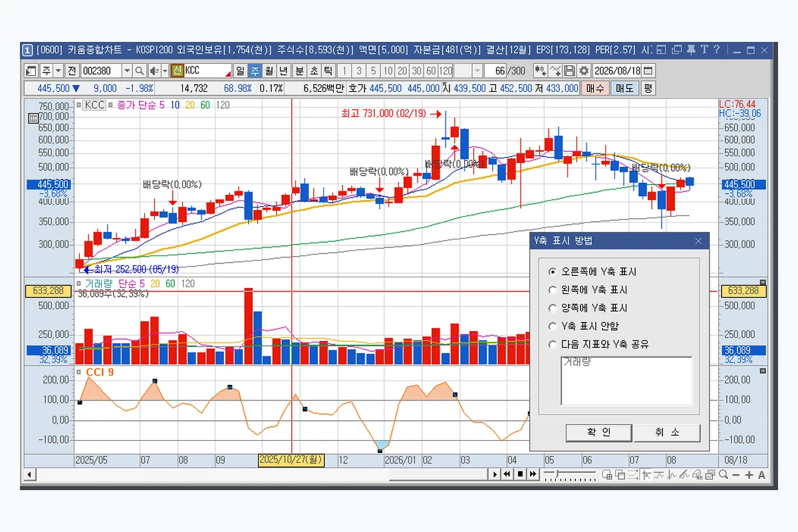Click the candle count 66 input field
Viewport: 798px width, 532px height.
(x=496, y=70)
